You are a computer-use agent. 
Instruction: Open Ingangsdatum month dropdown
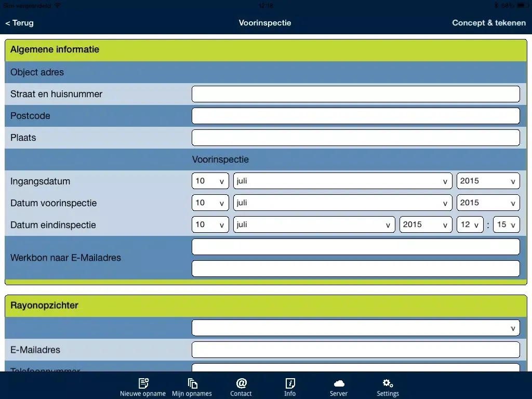342,181
